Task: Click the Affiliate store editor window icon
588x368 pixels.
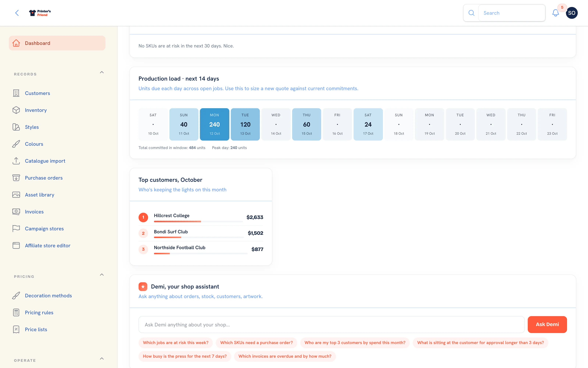Action: point(16,245)
